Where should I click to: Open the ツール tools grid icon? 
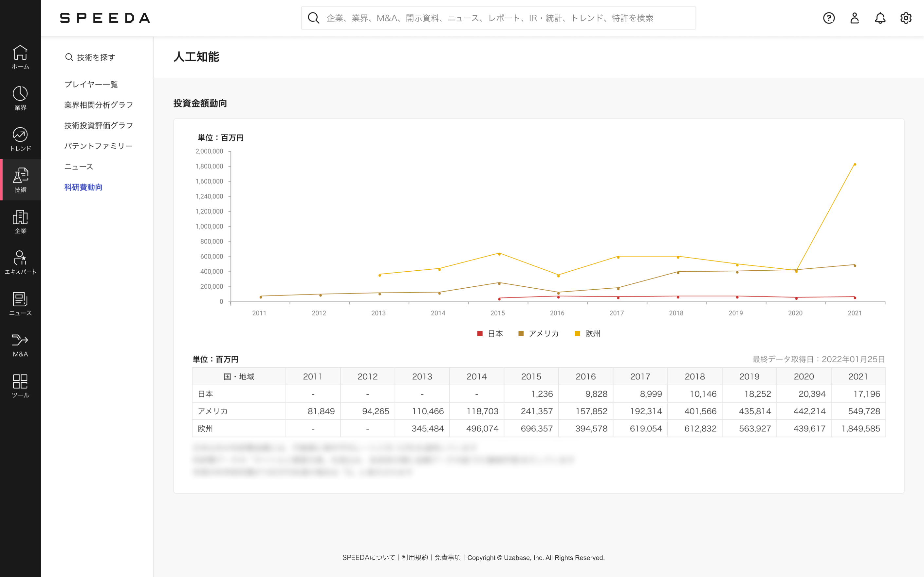pyautogui.click(x=20, y=386)
